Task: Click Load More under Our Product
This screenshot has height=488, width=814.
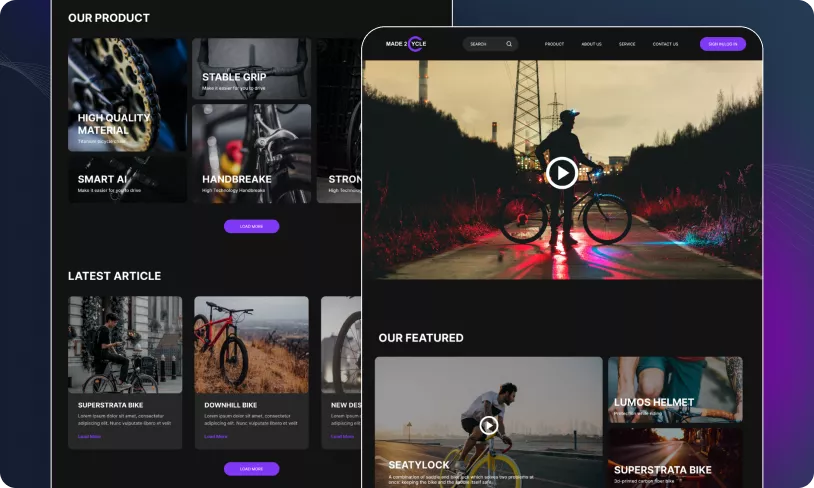Action: click(251, 226)
